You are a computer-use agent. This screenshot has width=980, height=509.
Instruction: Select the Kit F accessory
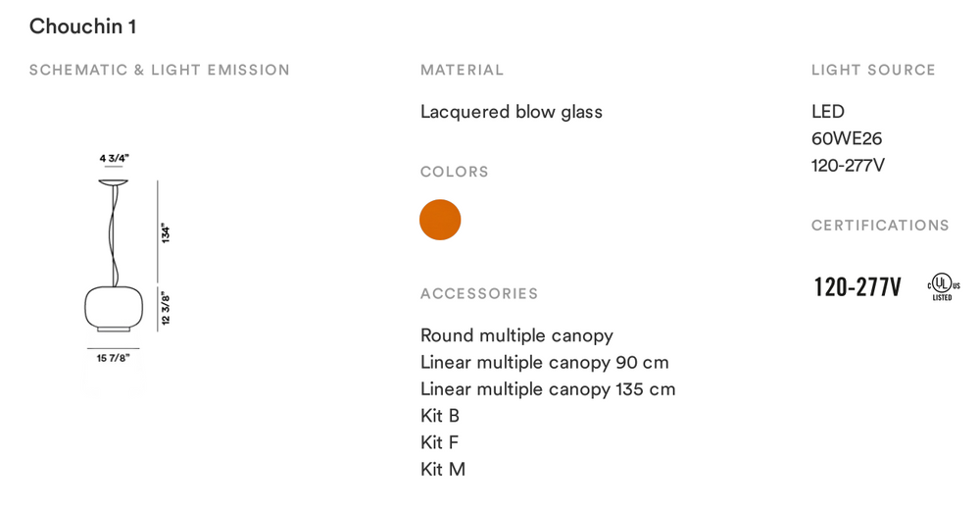point(439,442)
